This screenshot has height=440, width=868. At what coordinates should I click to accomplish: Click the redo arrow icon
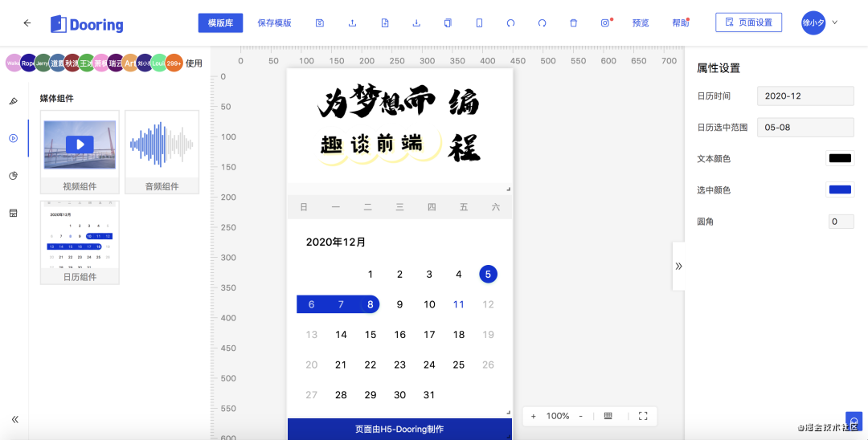point(542,22)
